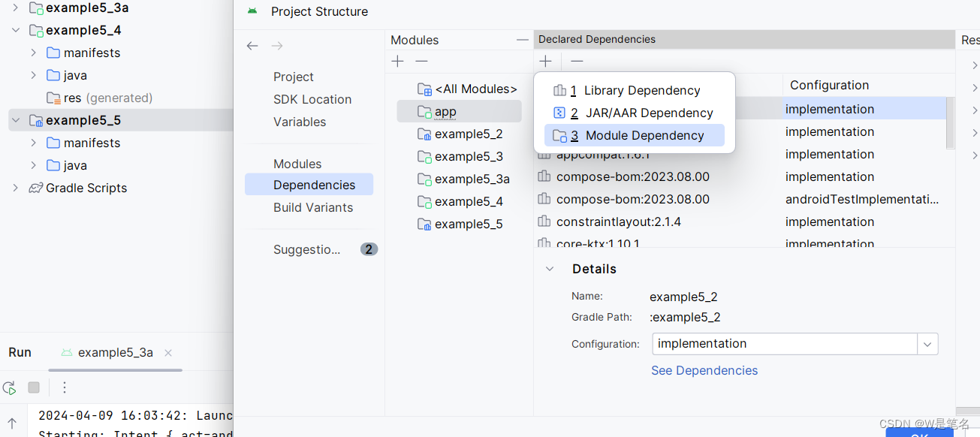Click the Stop square icon in the Run panel
Viewport: 980px width, 437px height.
(32, 387)
